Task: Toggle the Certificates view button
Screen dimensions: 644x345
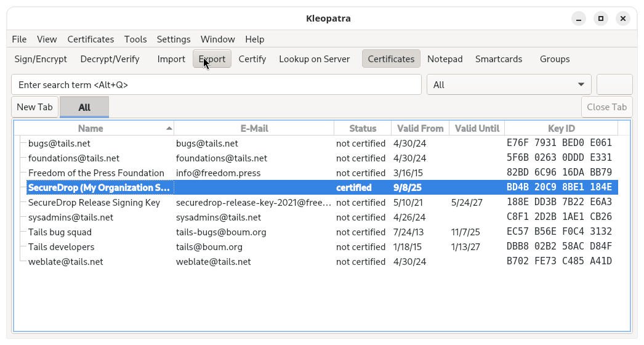Action: click(x=391, y=59)
